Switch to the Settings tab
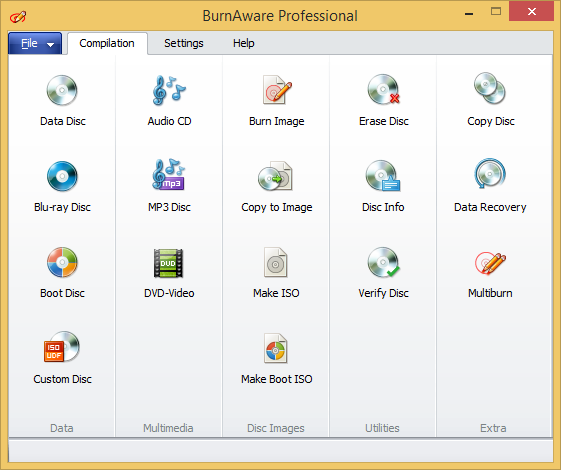 click(x=184, y=43)
